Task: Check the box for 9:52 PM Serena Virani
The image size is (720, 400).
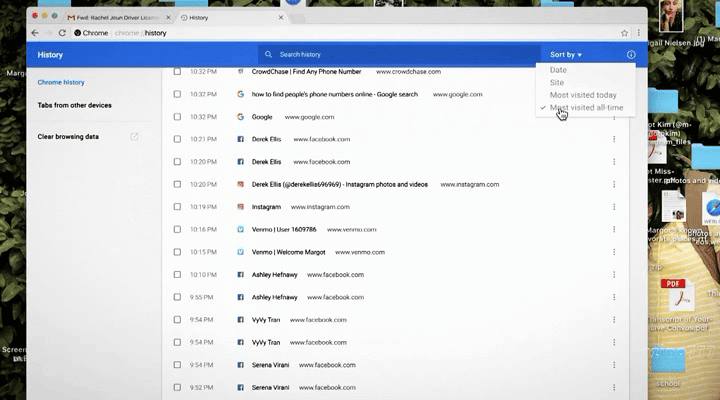Action: [177, 387]
